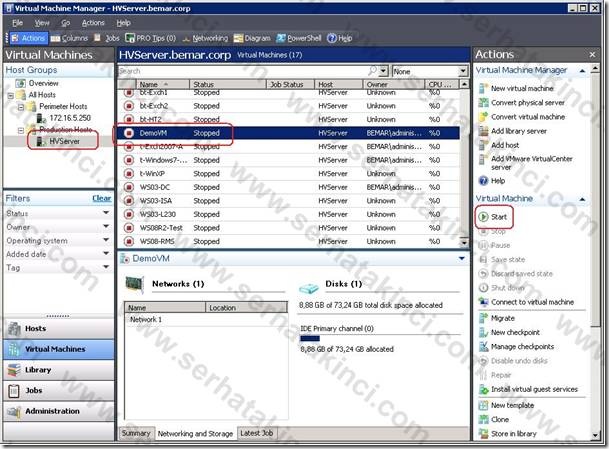Start the selected virtual machine
The height and width of the screenshot is (449, 609).
tap(493, 217)
